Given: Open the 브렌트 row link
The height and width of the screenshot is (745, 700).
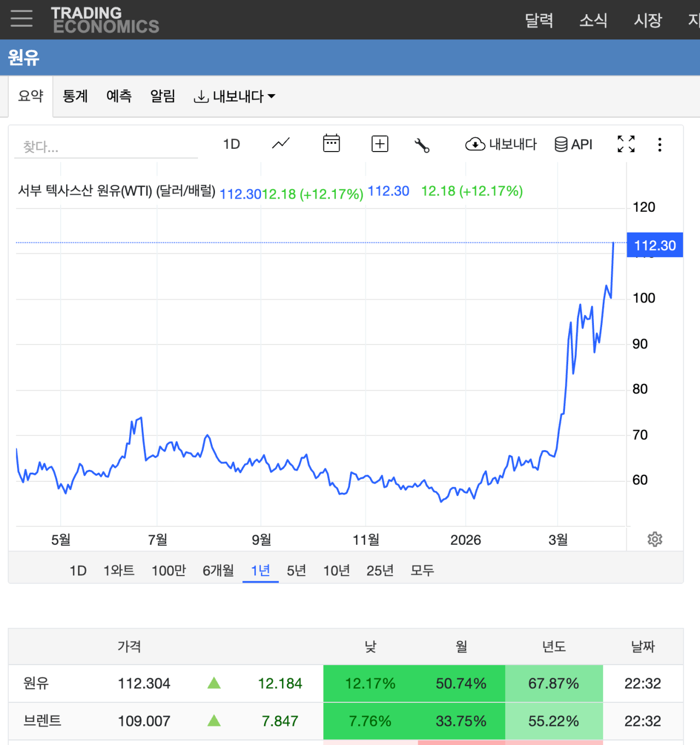Looking at the screenshot, I should pyautogui.click(x=42, y=721).
